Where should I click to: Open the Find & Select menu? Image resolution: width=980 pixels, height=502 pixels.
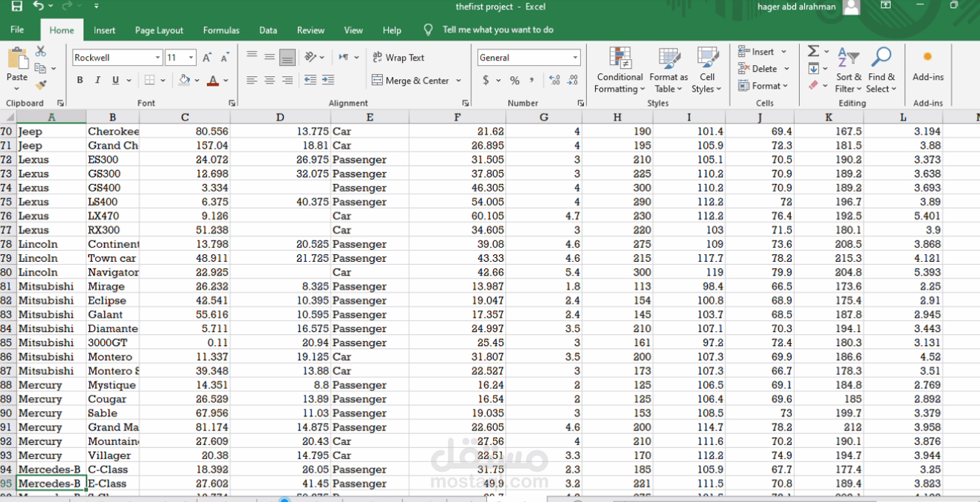(x=882, y=71)
